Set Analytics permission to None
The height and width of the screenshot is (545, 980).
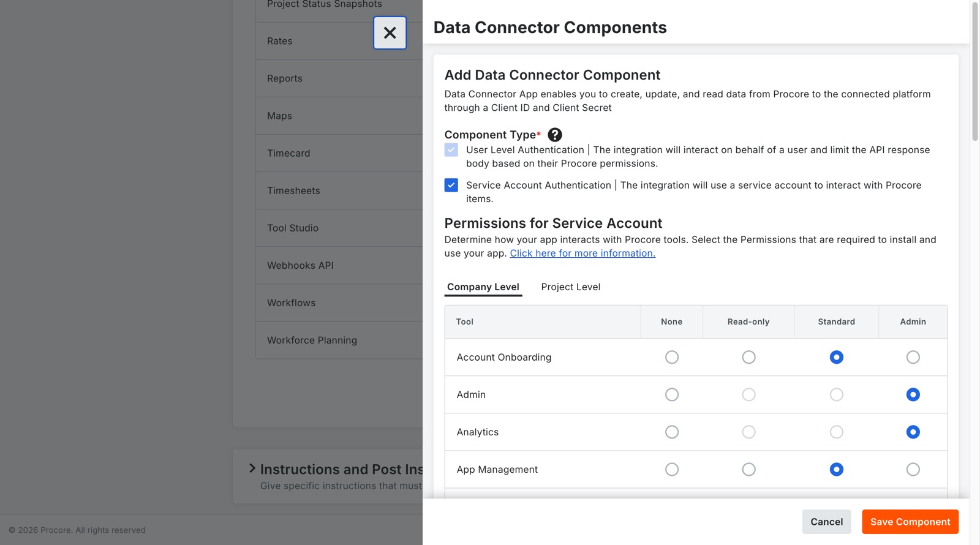[x=672, y=432]
